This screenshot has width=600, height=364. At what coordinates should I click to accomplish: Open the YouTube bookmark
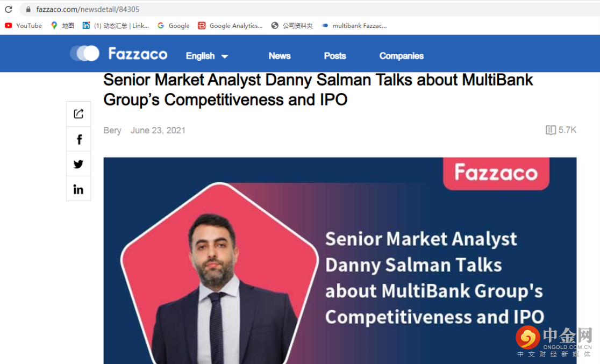point(23,25)
